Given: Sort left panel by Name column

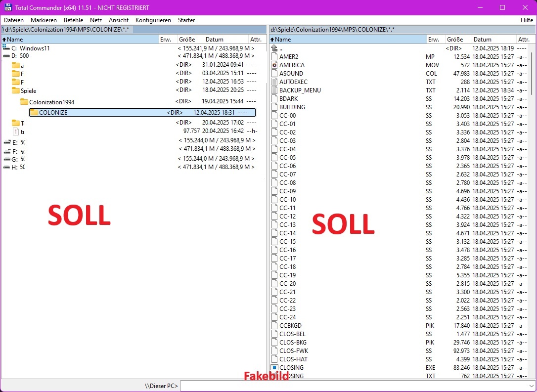Looking at the screenshot, I should click(80, 40).
